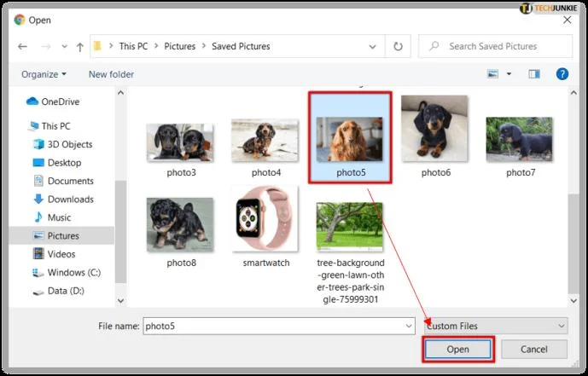Click the Search Saved Pictures field
The width and height of the screenshot is (588, 376).
click(x=495, y=46)
